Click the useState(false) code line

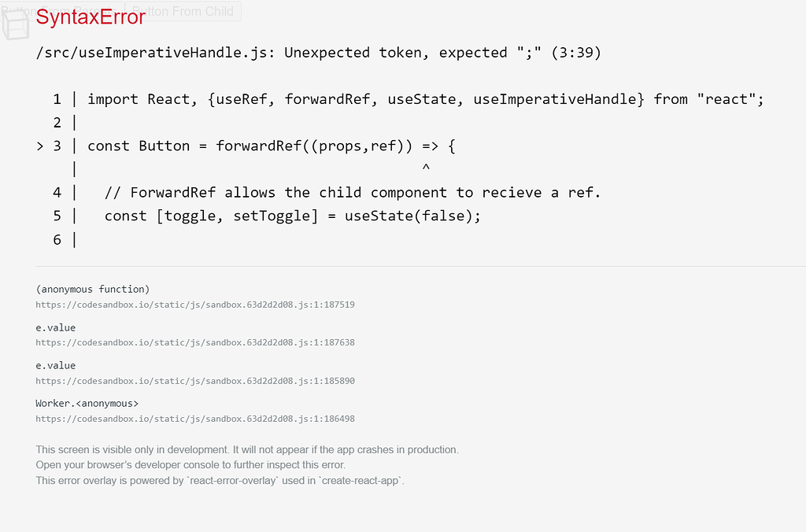293,216
